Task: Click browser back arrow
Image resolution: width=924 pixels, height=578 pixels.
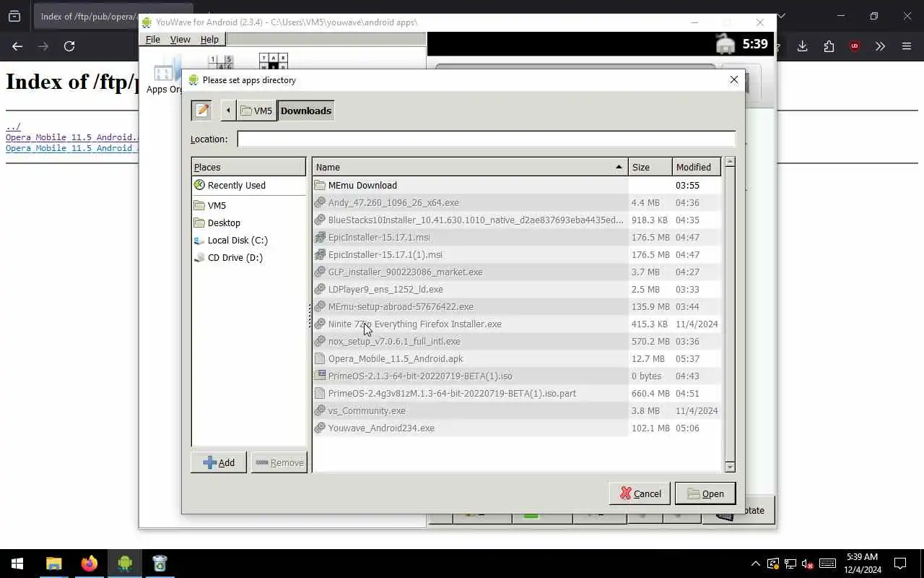Action: (x=17, y=46)
